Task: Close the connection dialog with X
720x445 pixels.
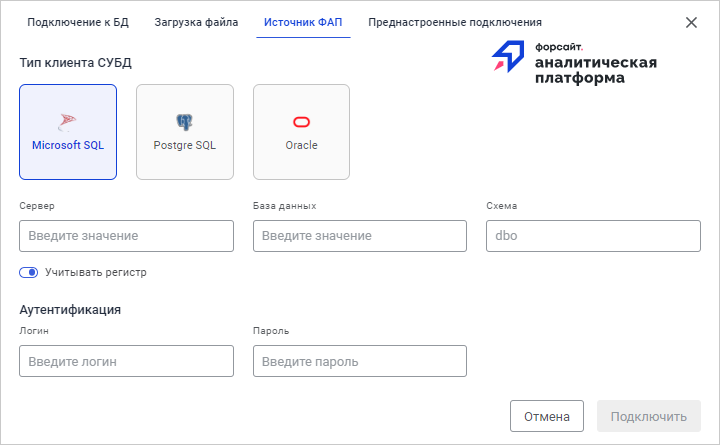Action: click(691, 22)
